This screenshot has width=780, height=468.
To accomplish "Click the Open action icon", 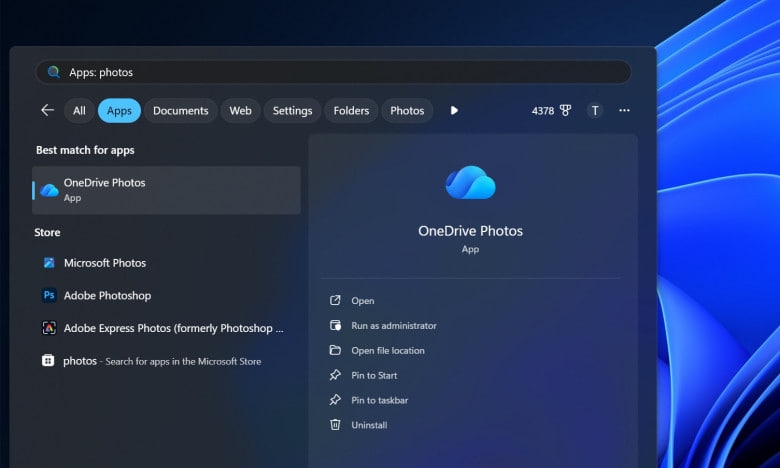I will [x=335, y=300].
